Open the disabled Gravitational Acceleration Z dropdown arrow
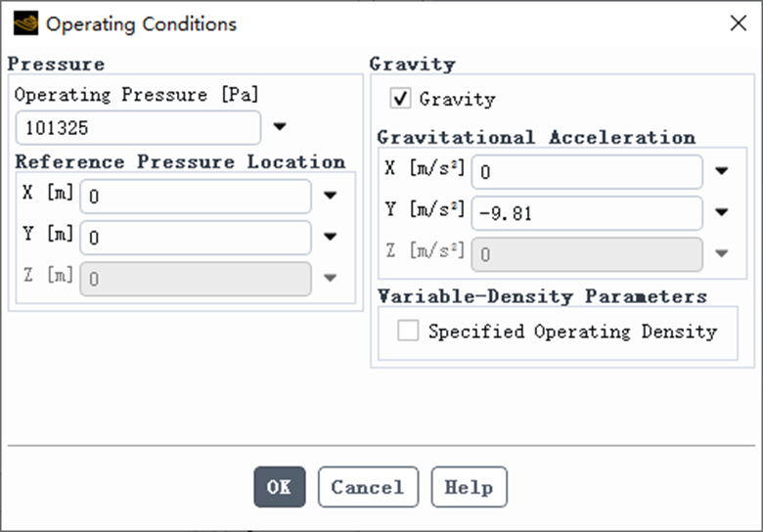The image size is (763, 532). click(722, 253)
